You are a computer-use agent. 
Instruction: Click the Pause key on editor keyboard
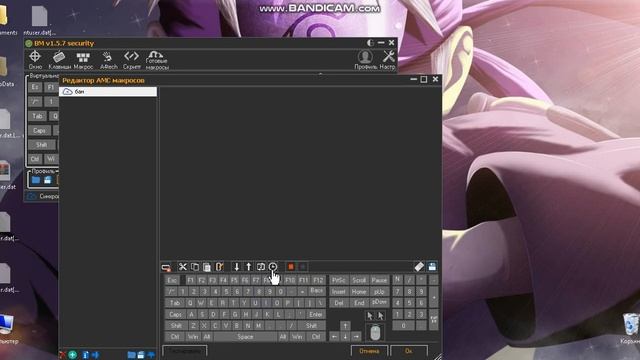coord(379,280)
